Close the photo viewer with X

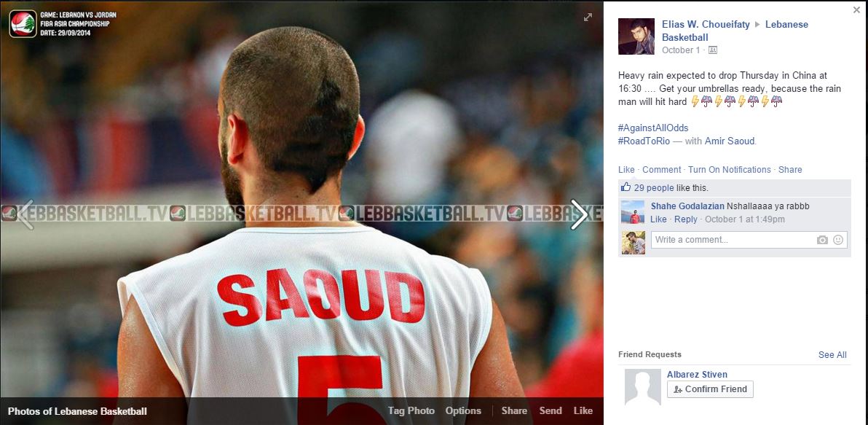click(x=857, y=10)
